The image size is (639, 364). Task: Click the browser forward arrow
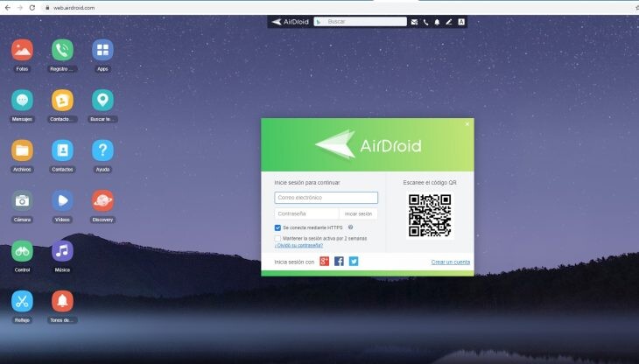click(x=19, y=8)
